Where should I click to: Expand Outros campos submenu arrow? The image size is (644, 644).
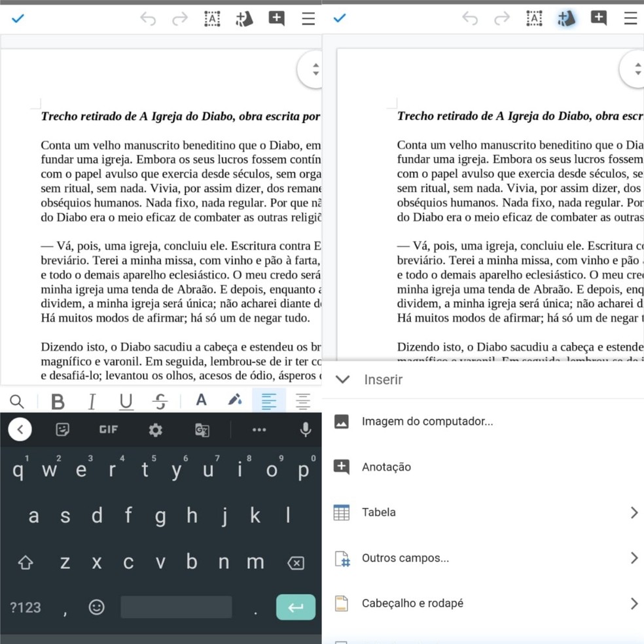pyautogui.click(x=634, y=558)
